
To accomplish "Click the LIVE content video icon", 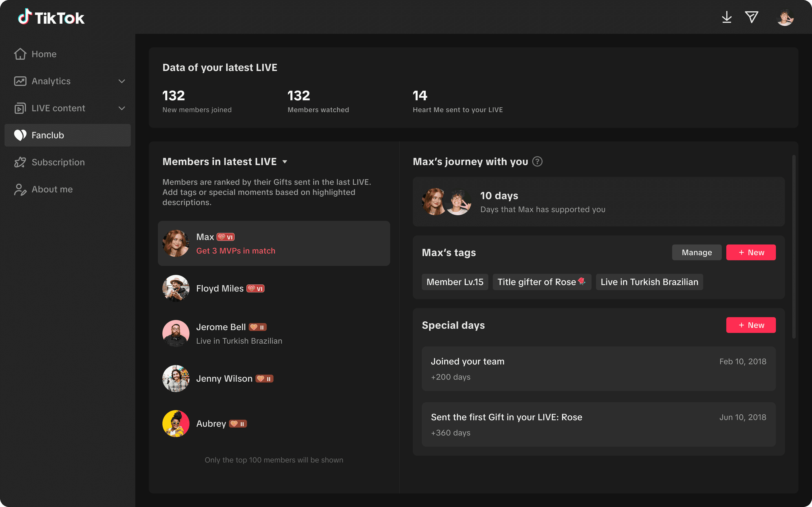I will click(20, 108).
